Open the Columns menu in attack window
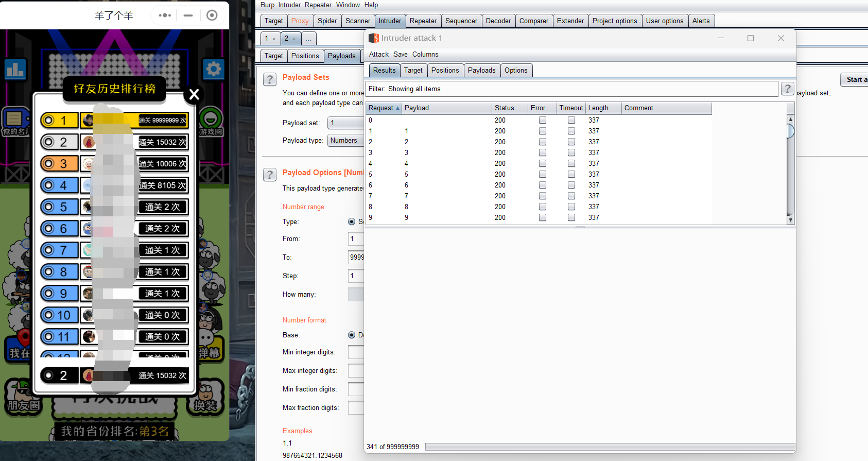 [x=425, y=55]
